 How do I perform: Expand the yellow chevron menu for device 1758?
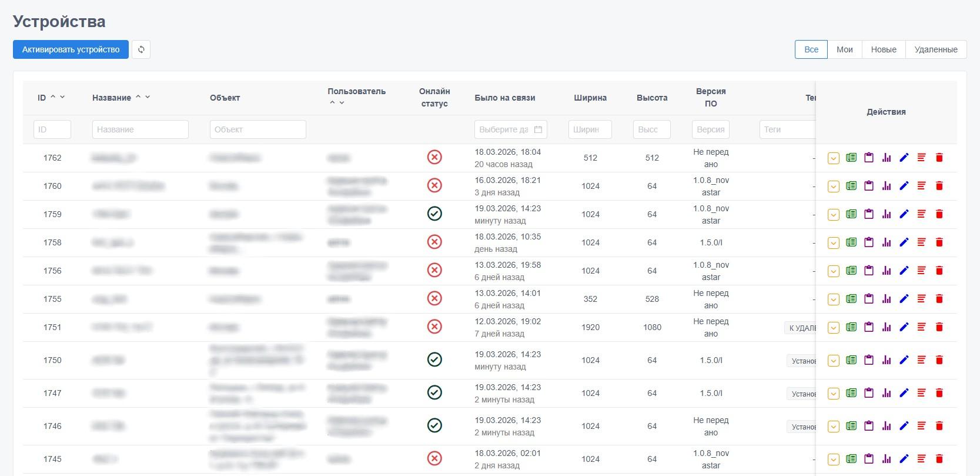pos(834,243)
